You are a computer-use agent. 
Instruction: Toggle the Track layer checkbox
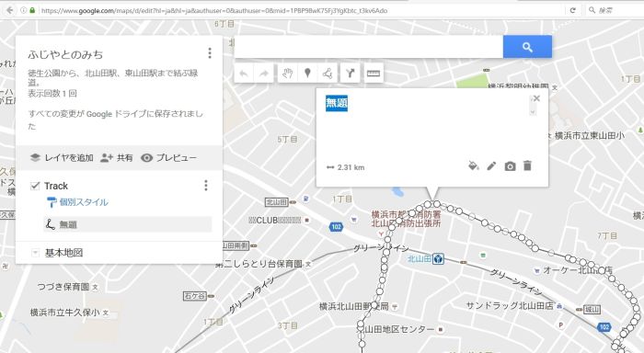[35, 186]
